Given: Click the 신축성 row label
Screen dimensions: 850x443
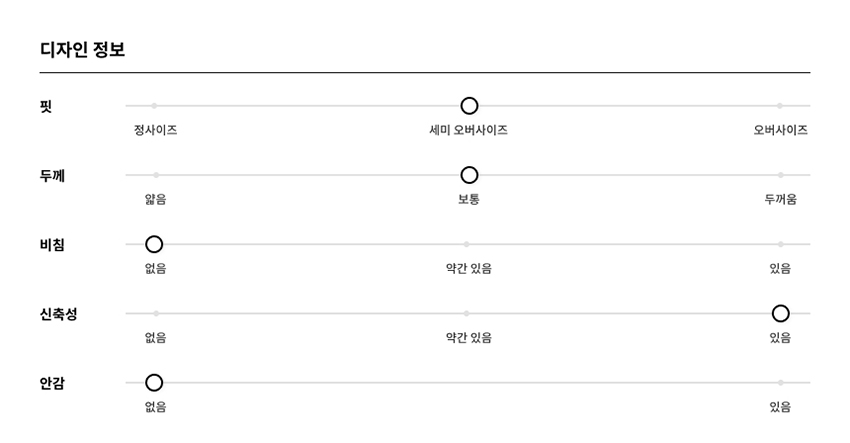Looking at the screenshot, I should (59, 314).
